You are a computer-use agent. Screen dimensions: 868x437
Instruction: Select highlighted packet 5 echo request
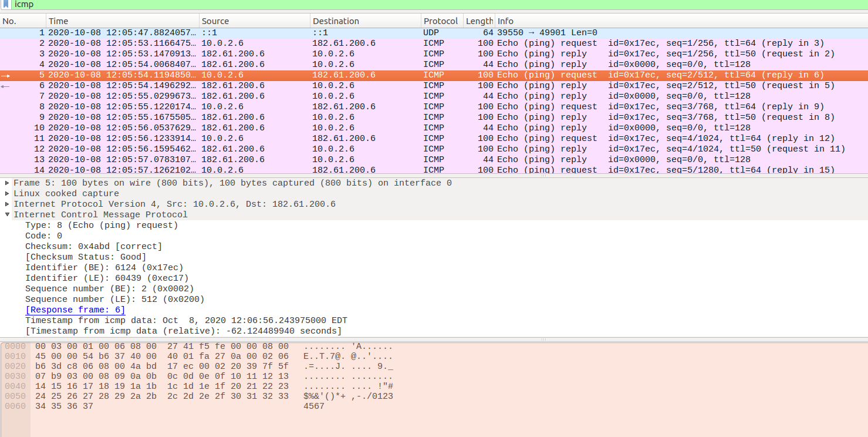coord(434,75)
